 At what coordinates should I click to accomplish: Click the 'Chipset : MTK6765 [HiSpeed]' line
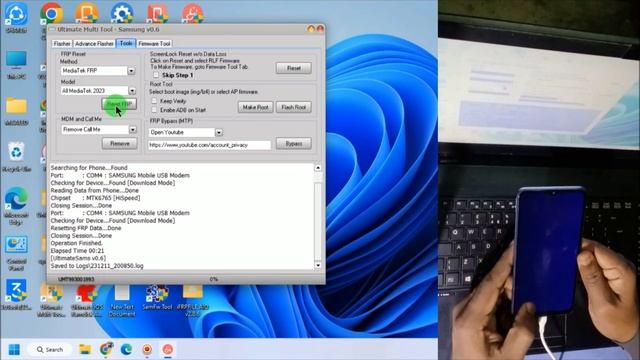click(95, 198)
